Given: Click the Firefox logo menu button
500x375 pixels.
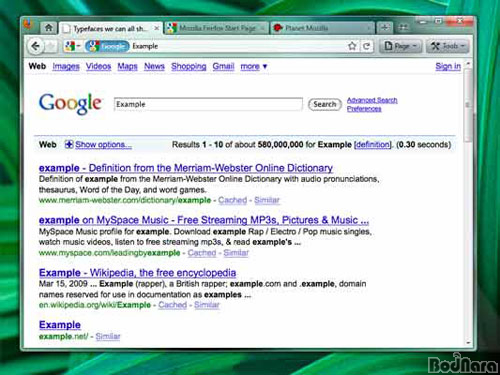Looking at the screenshot, I should coord(29,25).
